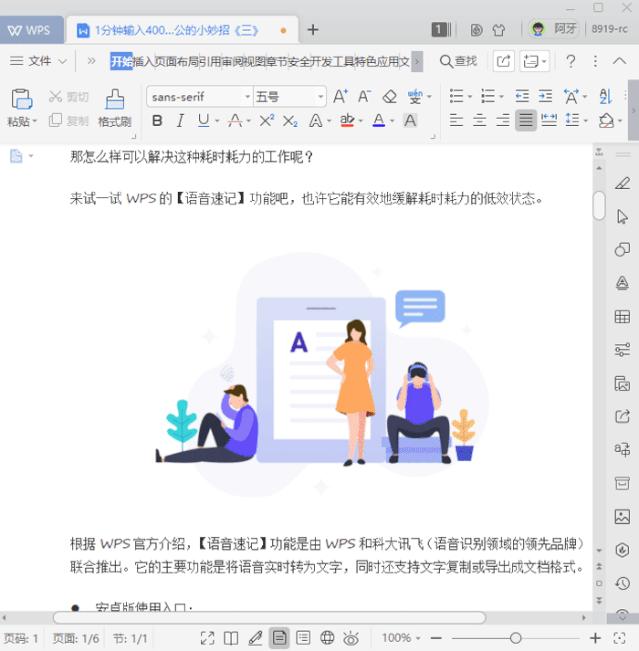Click the skin (shirt) icon in title bar
The height and width of the screenshot is (651, 639).
(x=499, y=30)
